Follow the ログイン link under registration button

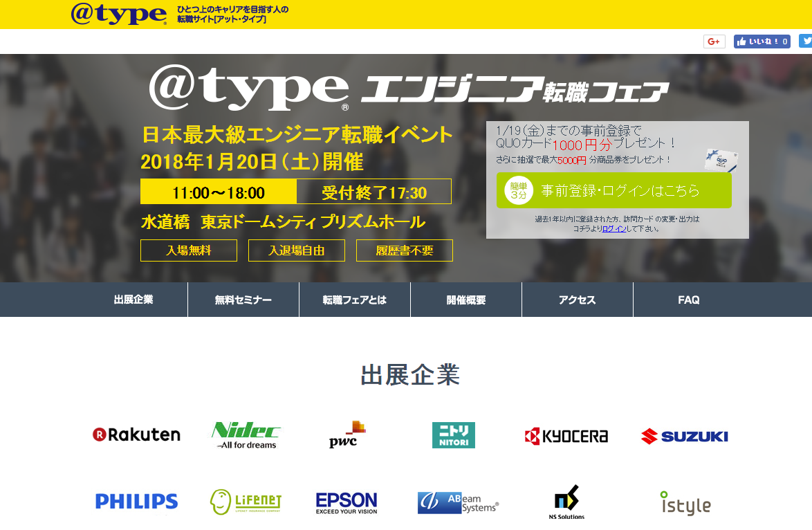pyautogui.click(x=614, y=228)
